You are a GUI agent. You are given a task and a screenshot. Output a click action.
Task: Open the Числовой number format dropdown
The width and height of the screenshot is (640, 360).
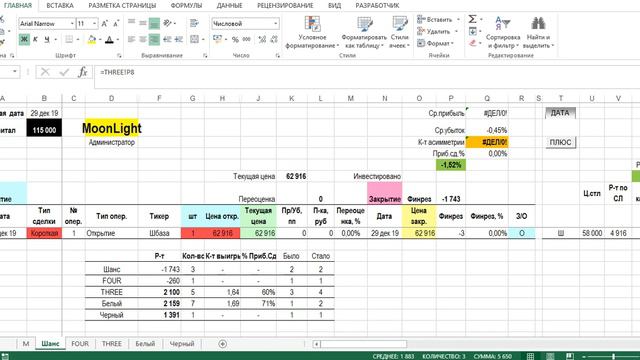(x=276, y=24)
